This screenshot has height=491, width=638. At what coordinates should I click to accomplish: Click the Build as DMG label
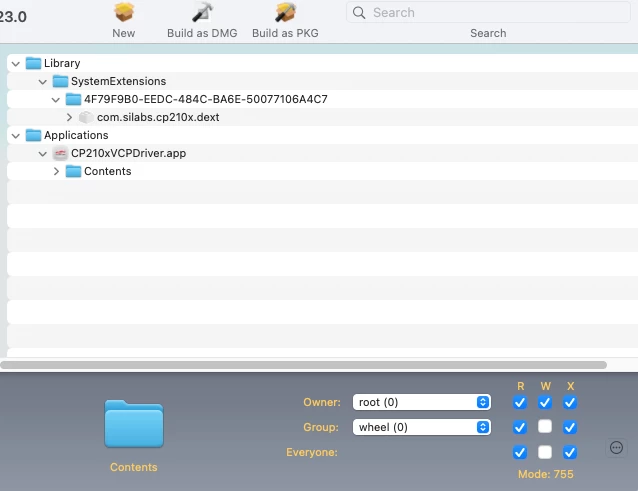click(x=202, y=33)
